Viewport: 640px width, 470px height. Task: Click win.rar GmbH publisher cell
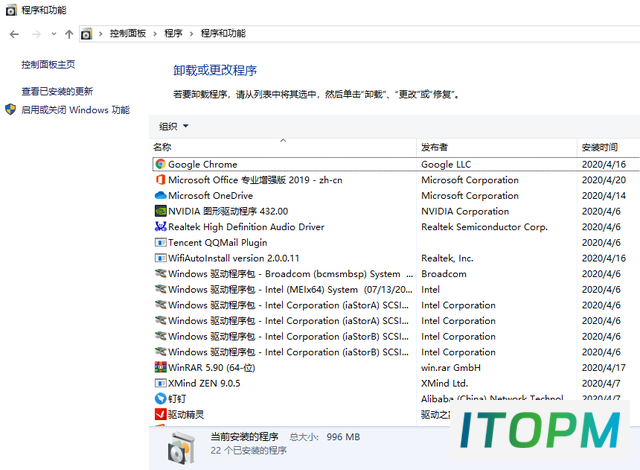tap(451, 368)
